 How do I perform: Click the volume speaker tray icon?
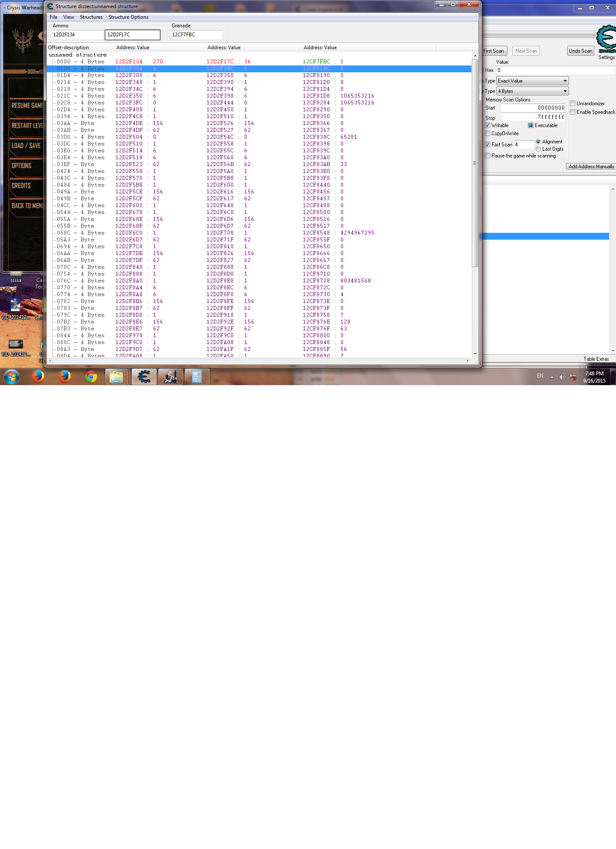pyautogui.click(x=562, y=377)
